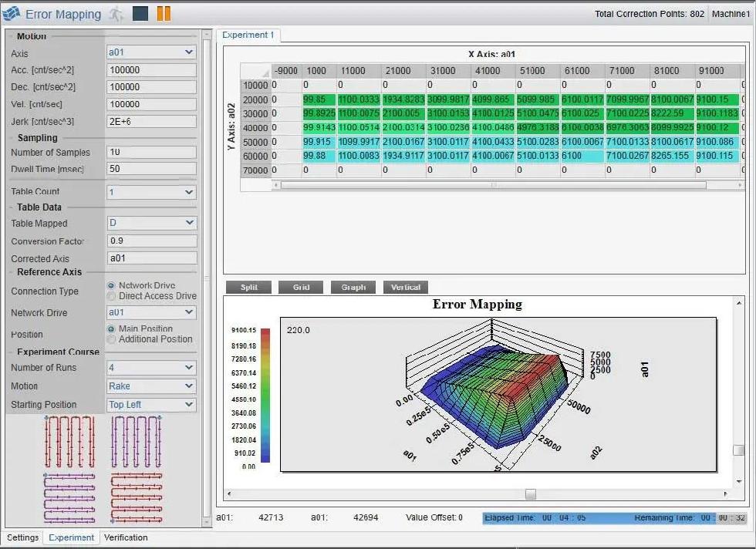Select the Direct Access Drive option
Image resolution: width=756 pixels, height=549 pixels.
pos(111,296)
